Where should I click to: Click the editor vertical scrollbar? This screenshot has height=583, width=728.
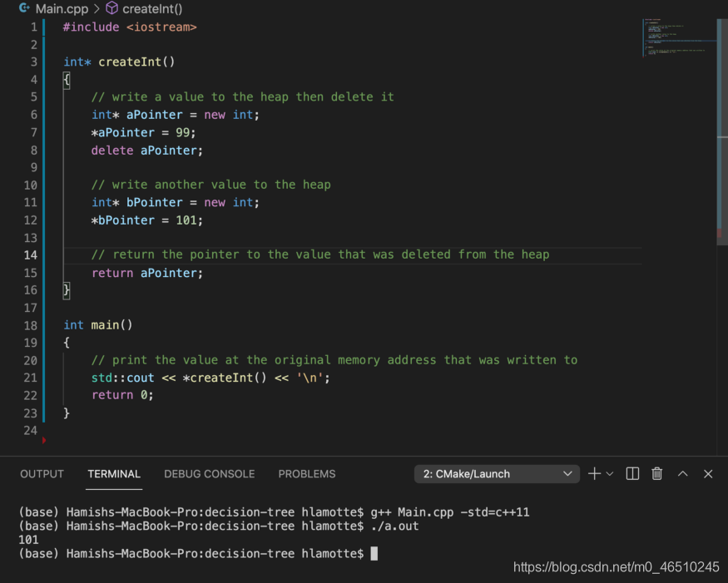pyautogui.click(x=721, y=125)
